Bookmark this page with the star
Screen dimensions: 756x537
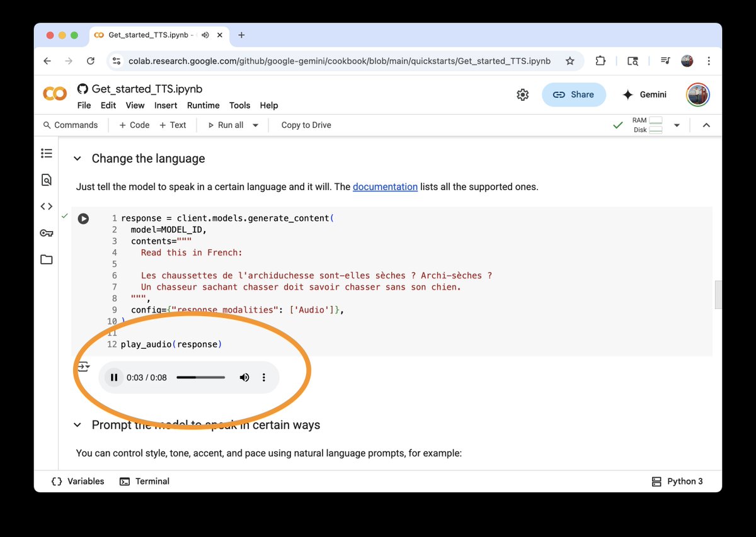(570, 61)
